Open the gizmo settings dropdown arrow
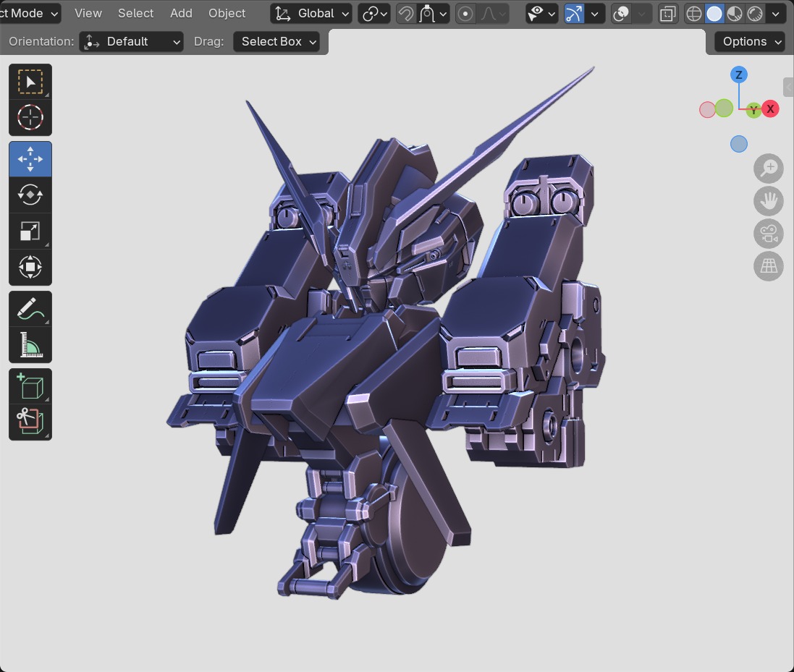 click(595, 14)
